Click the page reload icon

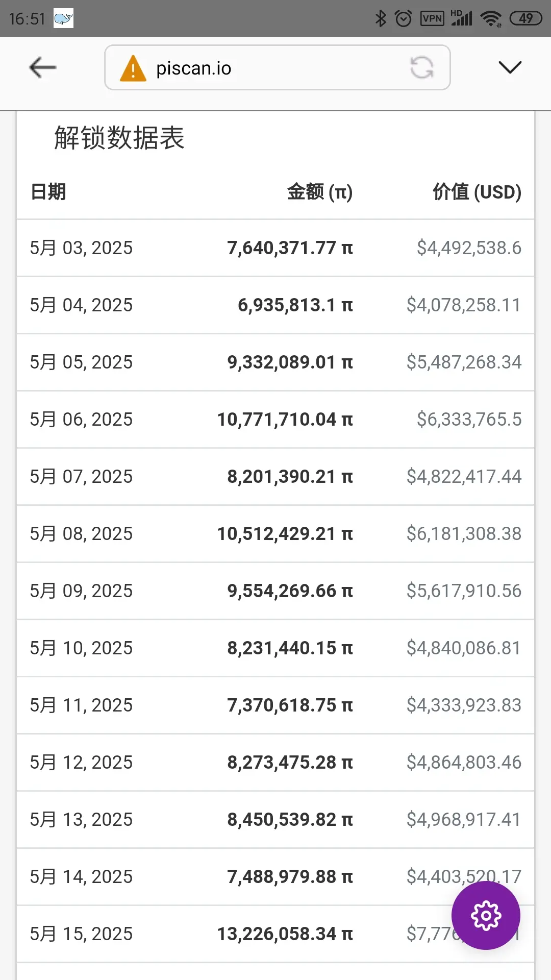[x=422, y=67]
